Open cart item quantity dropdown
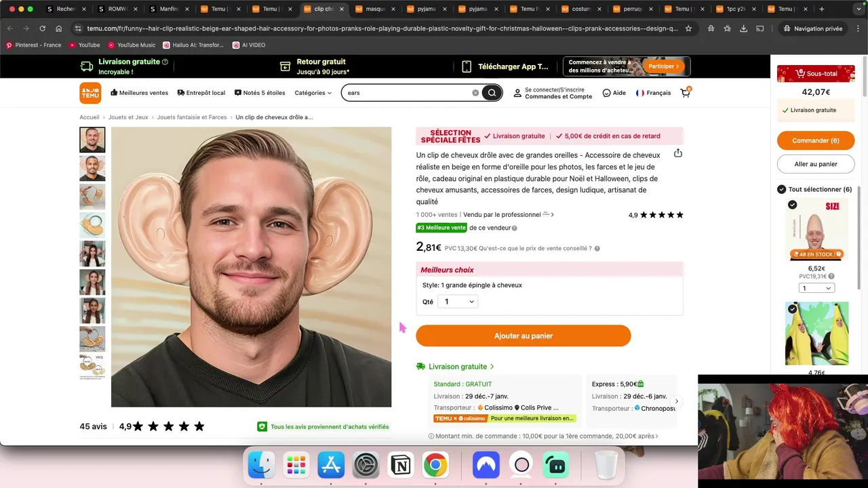The image size is (868, 488). pos(816,288)
